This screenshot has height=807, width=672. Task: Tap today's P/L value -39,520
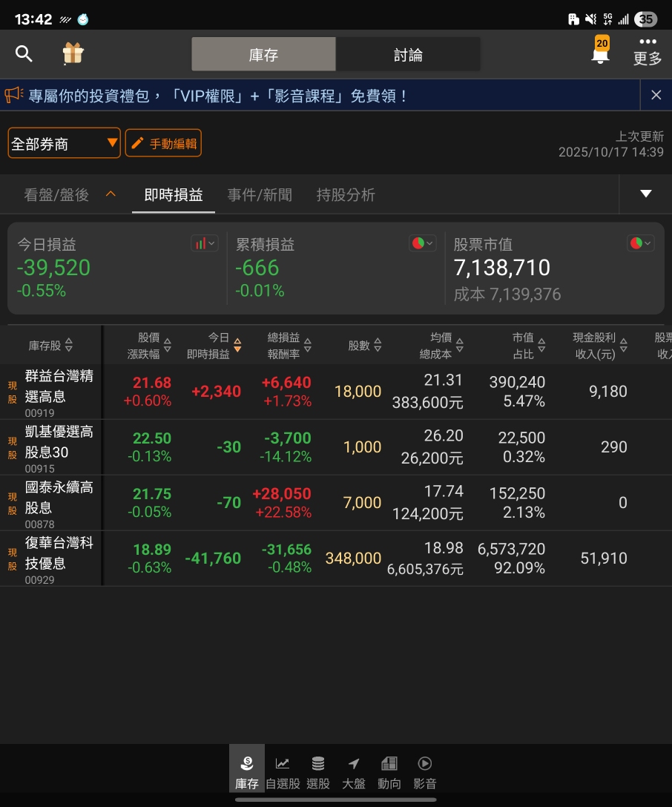[53, 268]
